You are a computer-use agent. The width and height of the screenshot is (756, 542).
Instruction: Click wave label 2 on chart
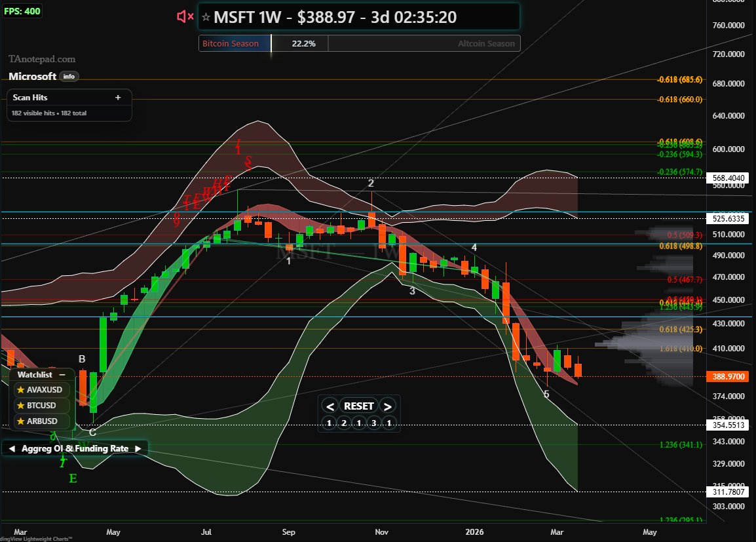(371, 184)
